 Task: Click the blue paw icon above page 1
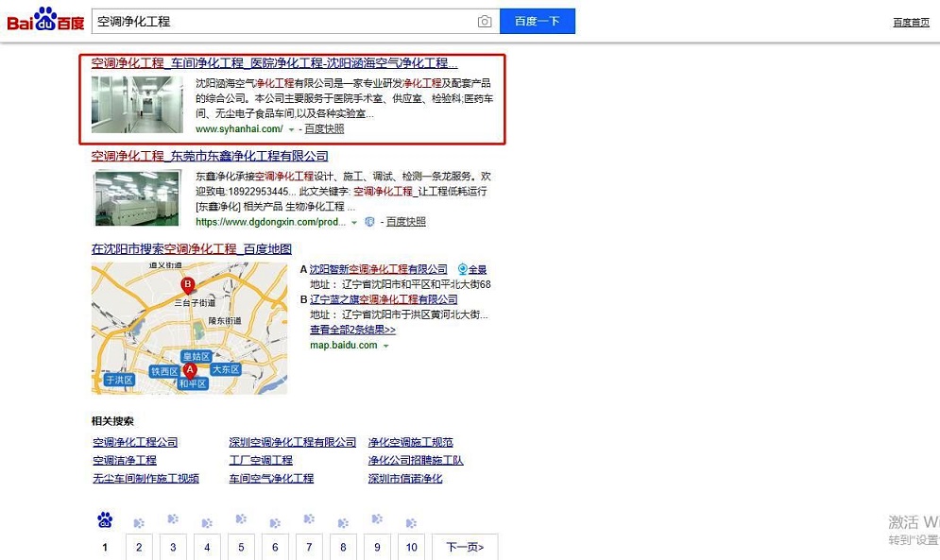point(105,519)
